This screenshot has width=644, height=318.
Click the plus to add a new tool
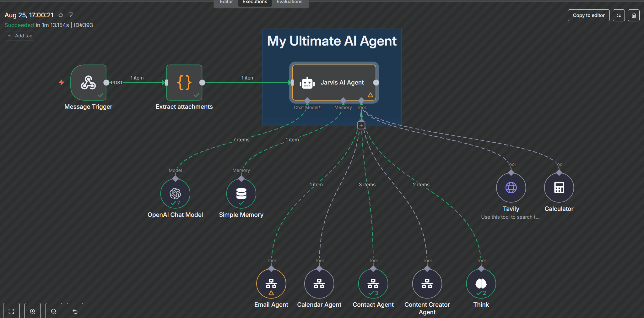361,125
